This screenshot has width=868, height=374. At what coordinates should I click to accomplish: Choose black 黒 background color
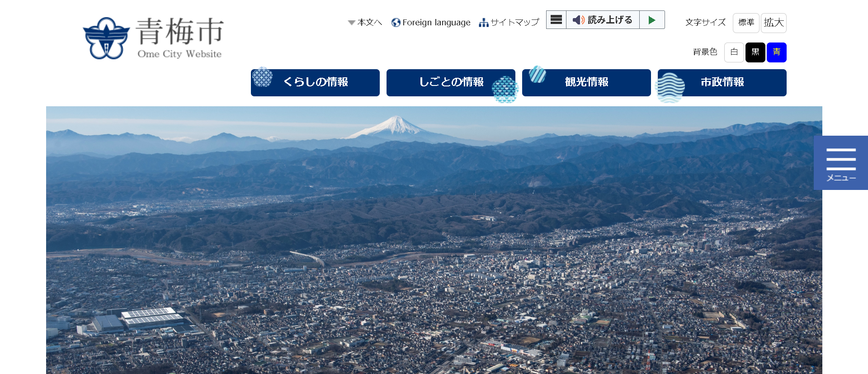point(755,52)
